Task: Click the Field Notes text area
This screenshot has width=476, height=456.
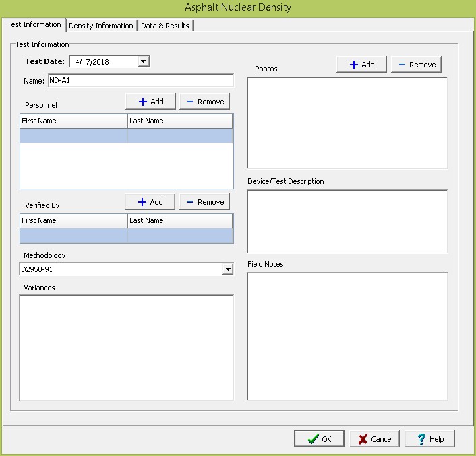Action: point(347,336)
